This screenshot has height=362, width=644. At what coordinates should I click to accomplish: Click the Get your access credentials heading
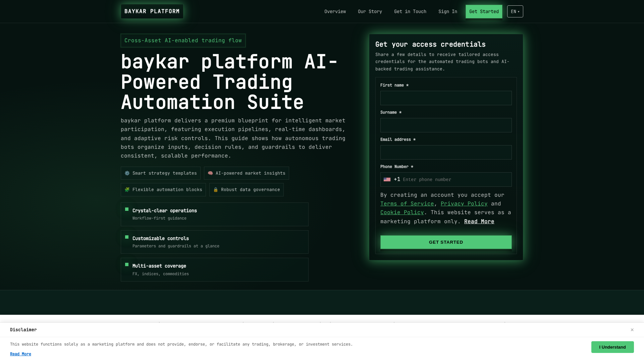tap(430, 44)
